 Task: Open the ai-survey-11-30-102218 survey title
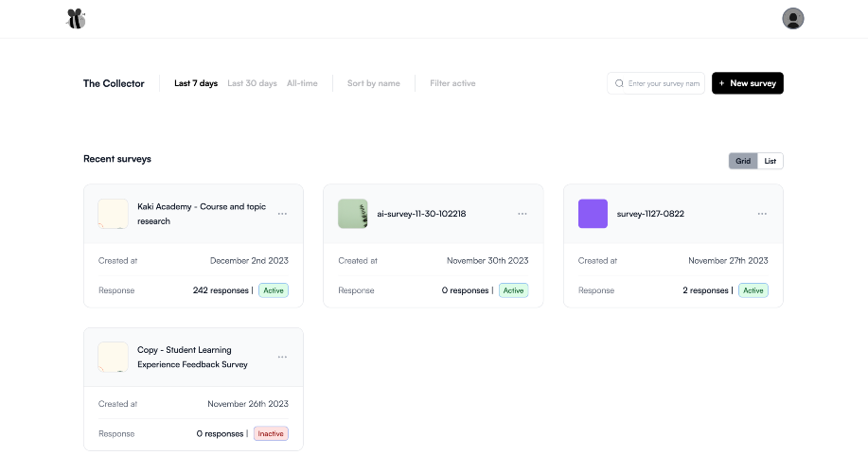pos(421,214)
